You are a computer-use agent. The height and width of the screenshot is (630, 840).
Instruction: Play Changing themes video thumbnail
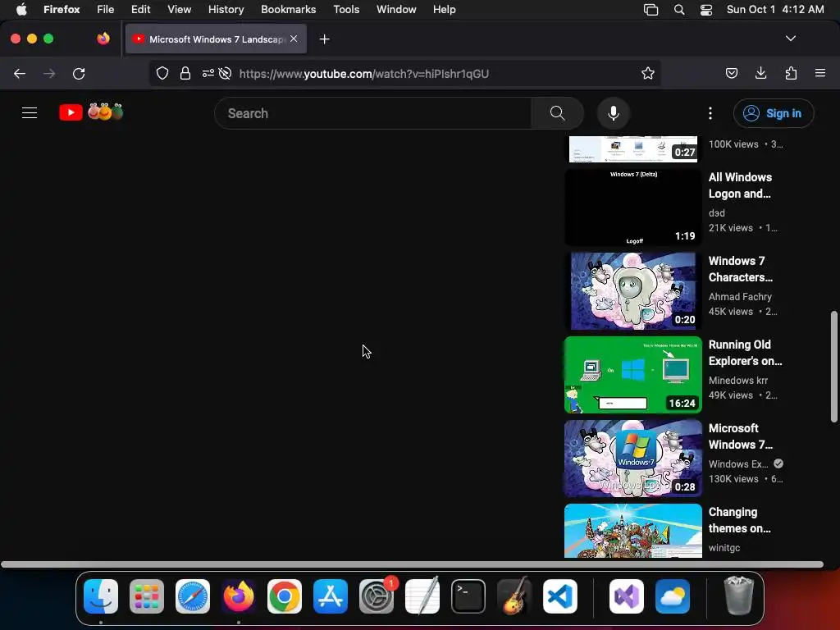point(632,531)
